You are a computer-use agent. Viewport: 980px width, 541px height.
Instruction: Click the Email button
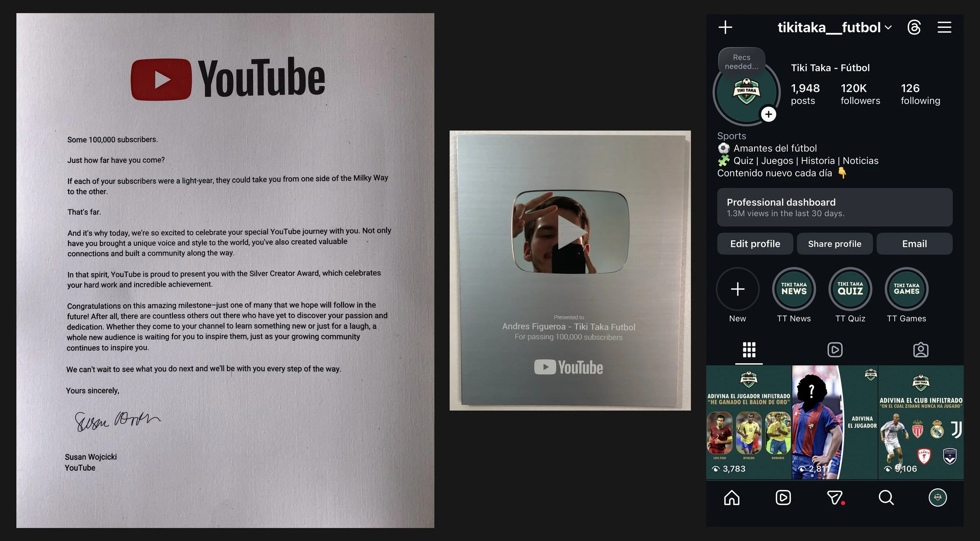pyautogui.click(x=914, y=244)
